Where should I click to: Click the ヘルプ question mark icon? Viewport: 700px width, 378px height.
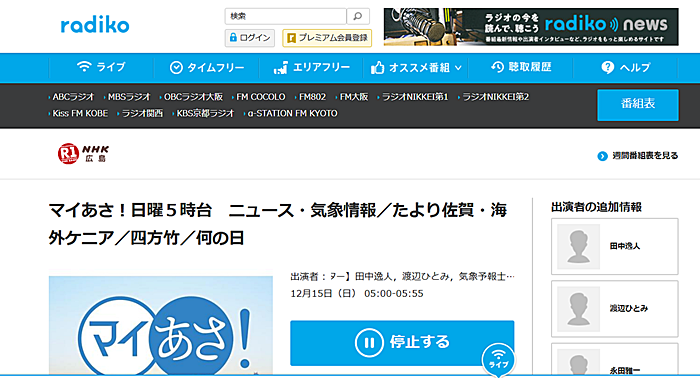click(x=608, y=67)
